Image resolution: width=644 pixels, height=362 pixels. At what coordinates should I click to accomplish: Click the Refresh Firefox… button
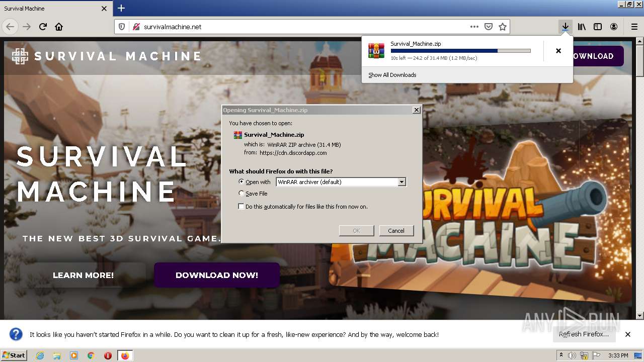click(584, 334)
